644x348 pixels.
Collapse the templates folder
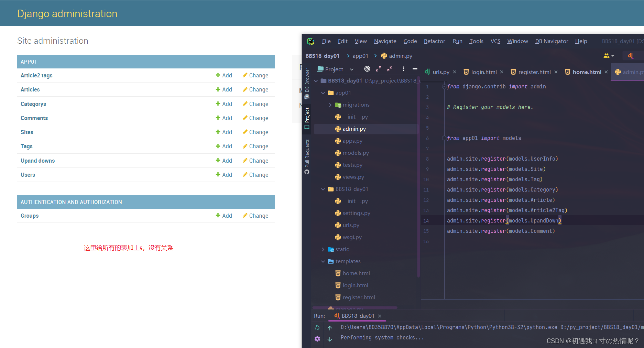pyautogui.click(x=323, y=261)
